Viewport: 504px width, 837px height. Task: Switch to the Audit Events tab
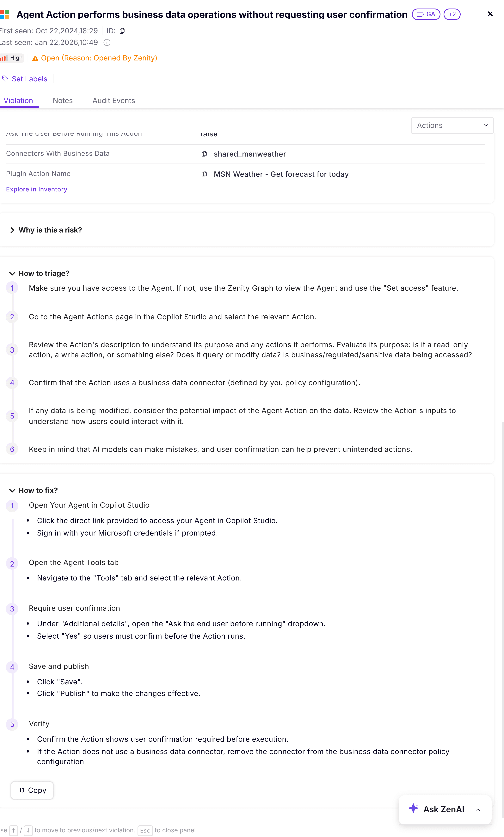pos(114,101)
